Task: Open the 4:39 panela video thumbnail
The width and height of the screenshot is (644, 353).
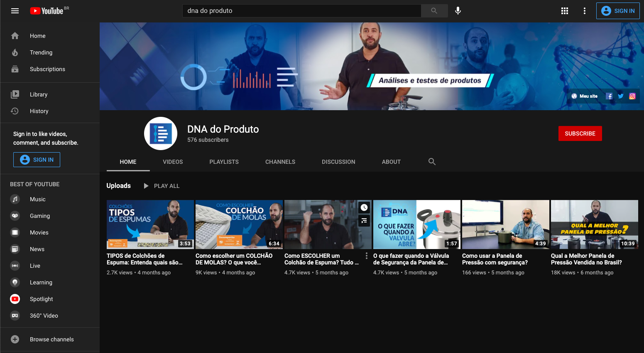Action: click(506, 225)
